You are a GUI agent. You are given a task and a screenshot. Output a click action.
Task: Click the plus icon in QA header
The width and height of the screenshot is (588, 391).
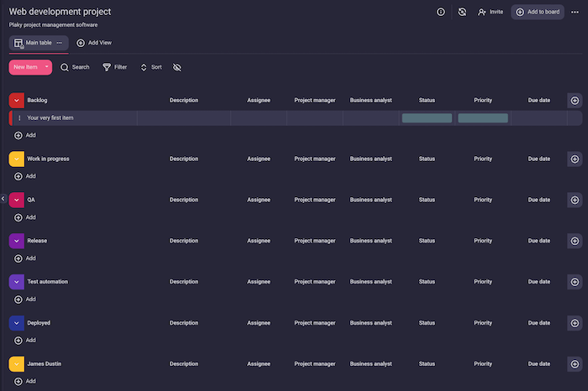tap(575, 200)
